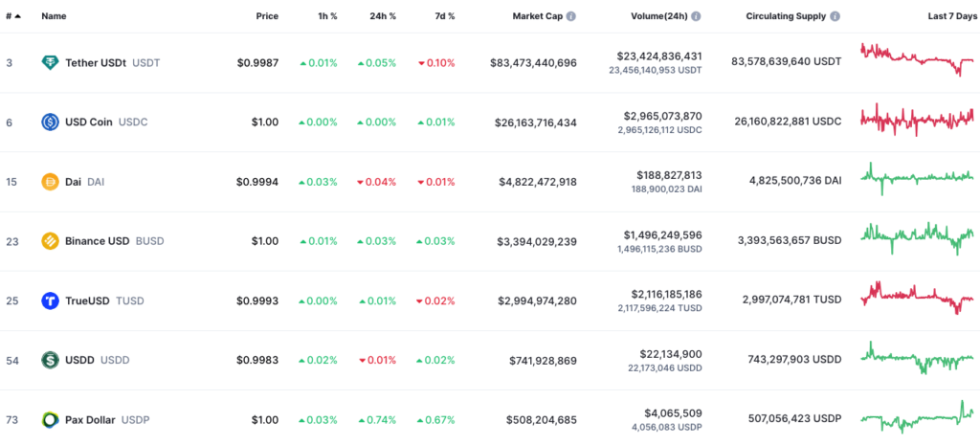
Task: Click USD Coin 24h volume amount
Action: click(x=663, y=116)
